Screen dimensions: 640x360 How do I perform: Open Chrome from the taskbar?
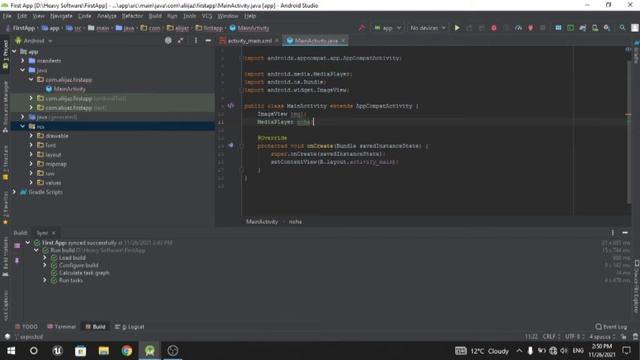127,351
